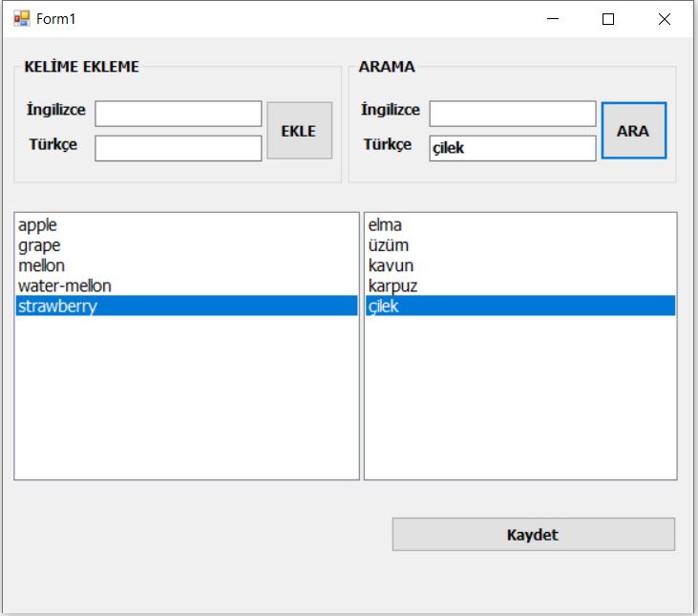Image resolution: width=698 pixels, height=616 pixels.
Task: Click the Kaydet save button
Action: (534, 534)
